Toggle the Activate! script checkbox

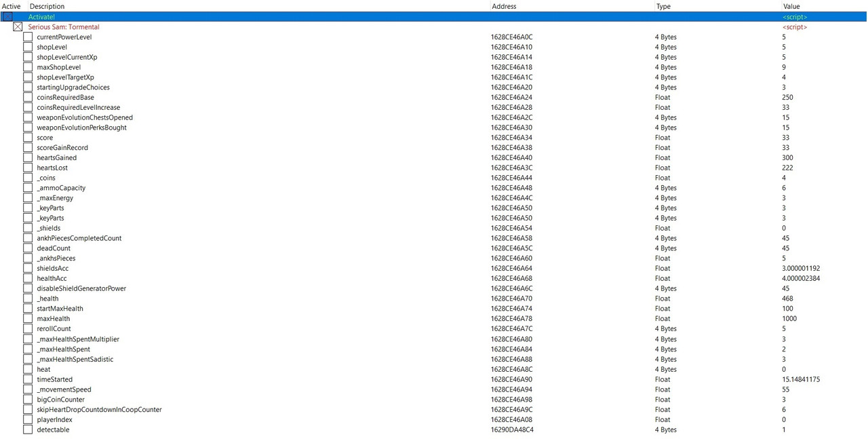point(7,16)
